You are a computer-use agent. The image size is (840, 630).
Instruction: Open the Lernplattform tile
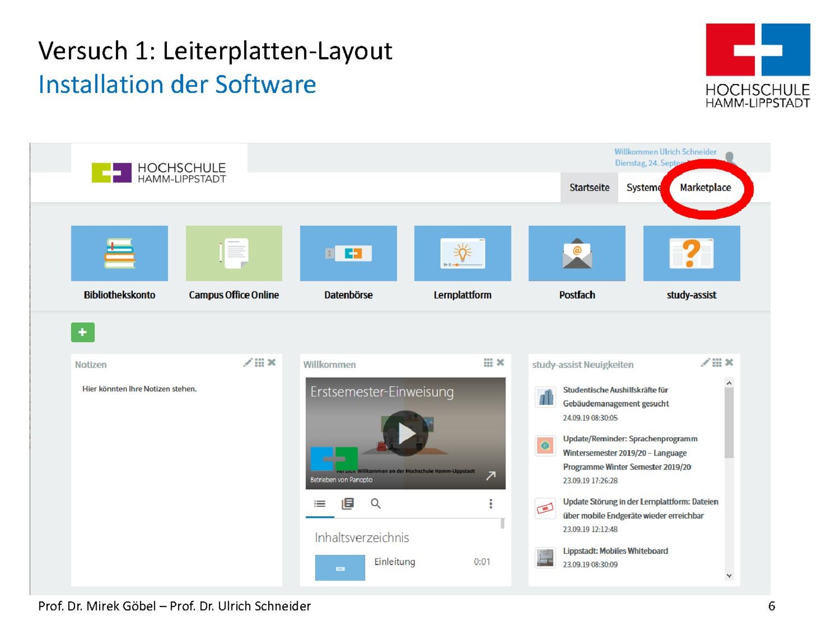tap(462, 254)
